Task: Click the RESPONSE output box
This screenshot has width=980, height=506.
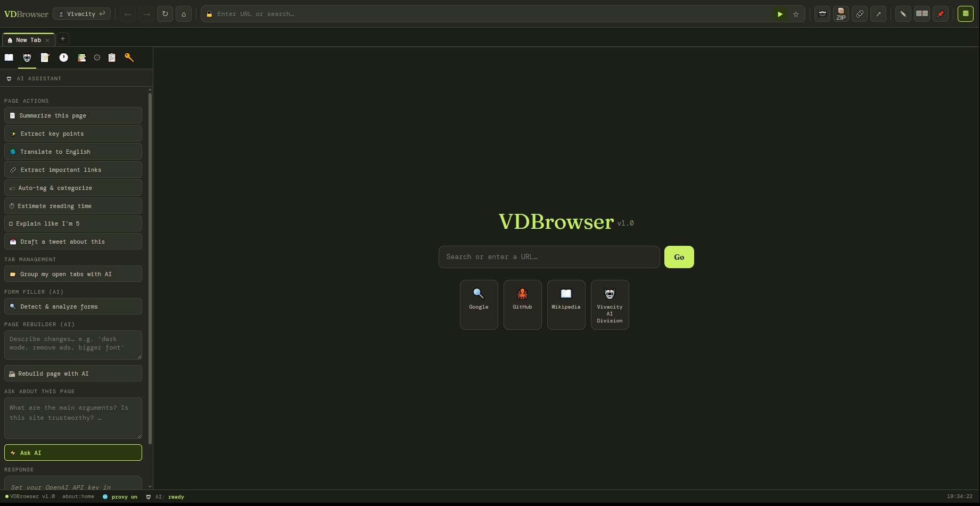Action: pyautogui.click(x=73, y=483)
